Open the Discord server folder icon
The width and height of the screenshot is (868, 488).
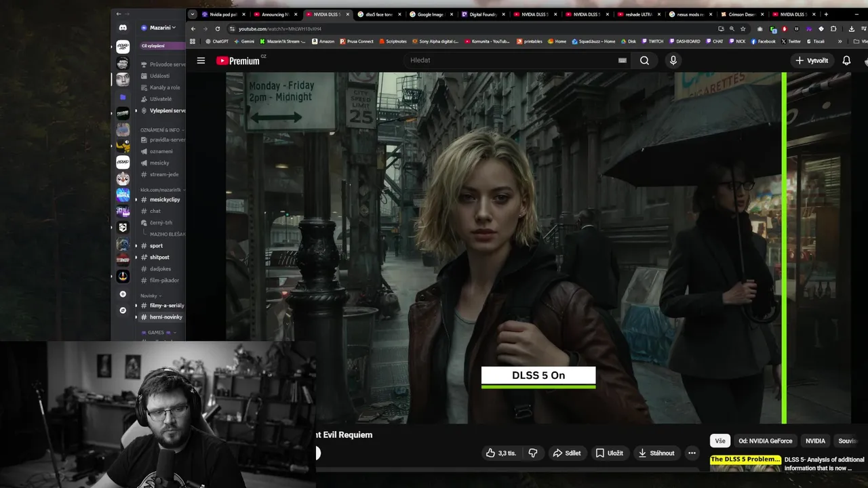(x=123, y=97)
